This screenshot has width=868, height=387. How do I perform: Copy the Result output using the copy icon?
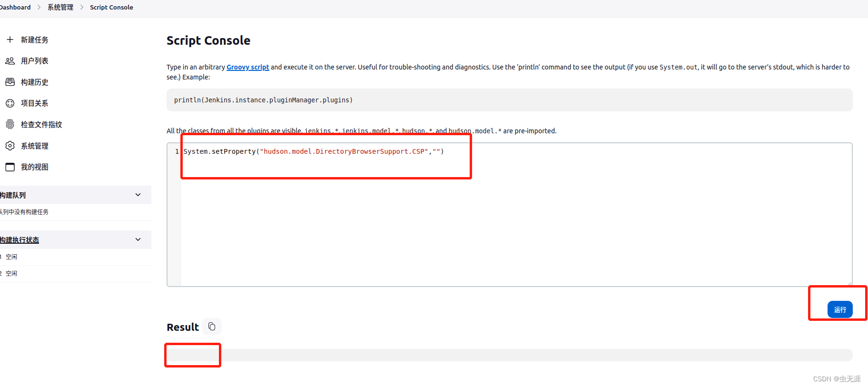point(212,327)
